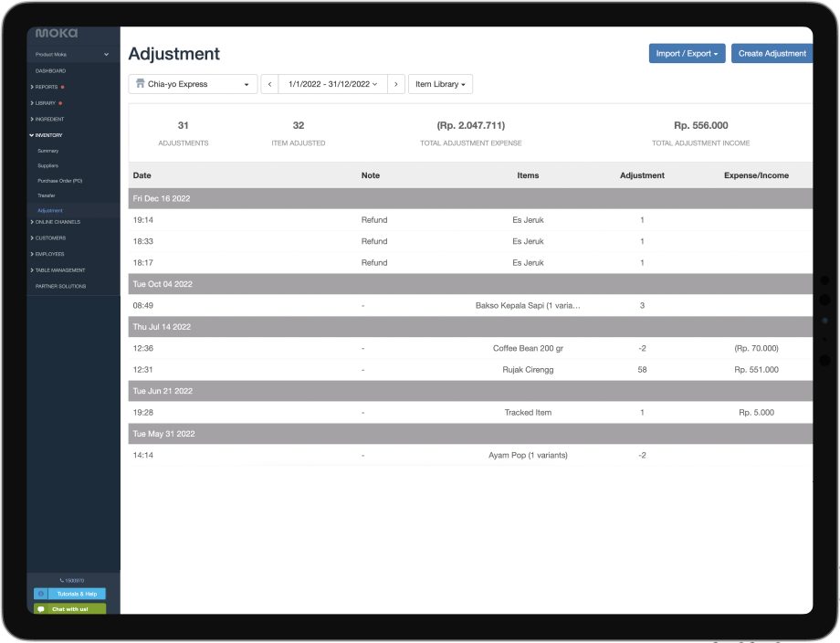
Task: Open Purchase Order (PO) in the sidebar
Action: click(x=60, y=181)
